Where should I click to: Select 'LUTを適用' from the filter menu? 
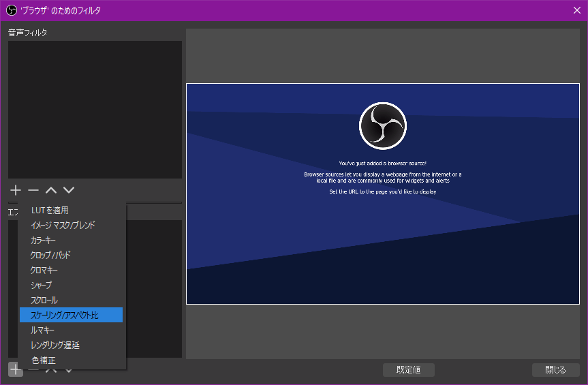pos(72,211)
